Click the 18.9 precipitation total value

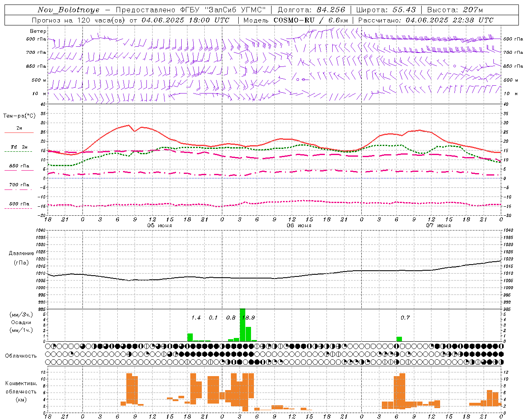248,317
